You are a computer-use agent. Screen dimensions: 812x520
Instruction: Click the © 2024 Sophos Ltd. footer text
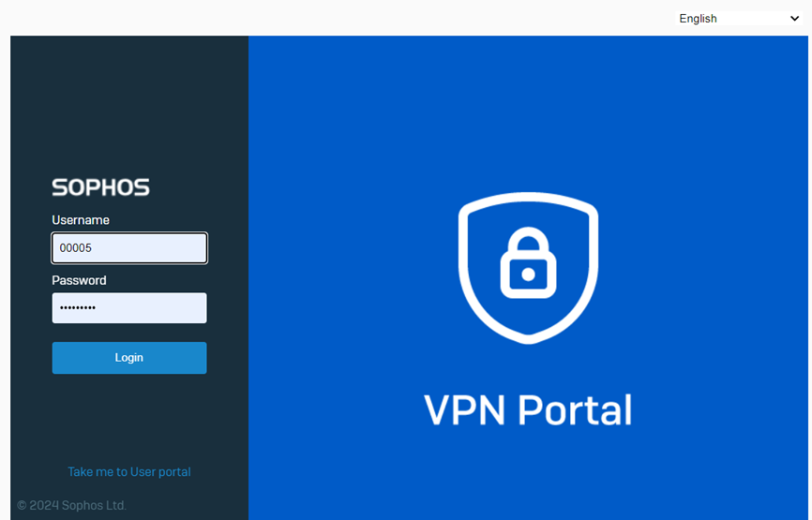pyautogui.click(x=71, y=505)
